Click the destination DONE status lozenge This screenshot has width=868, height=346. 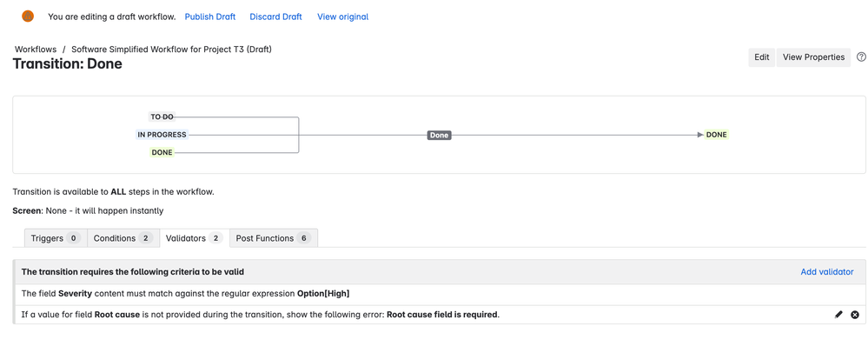click(x=716, y=135)
